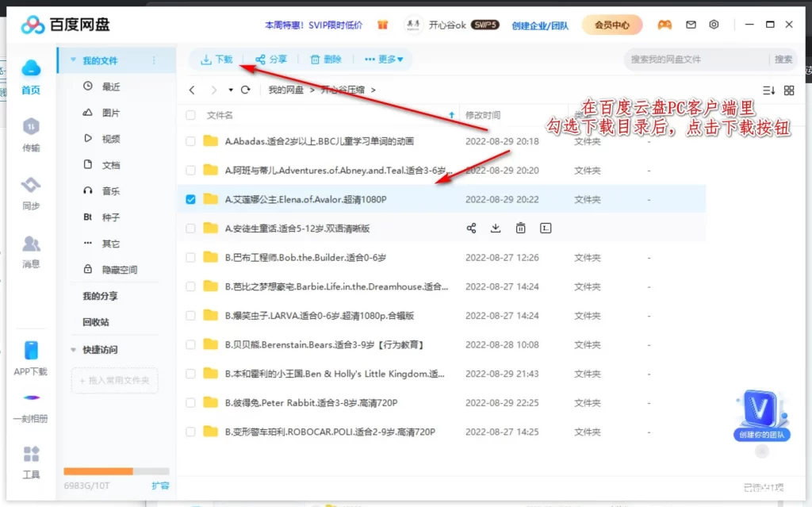Open 我的分享 my shares
Screen dimensions: 812x507
(100, 296)
